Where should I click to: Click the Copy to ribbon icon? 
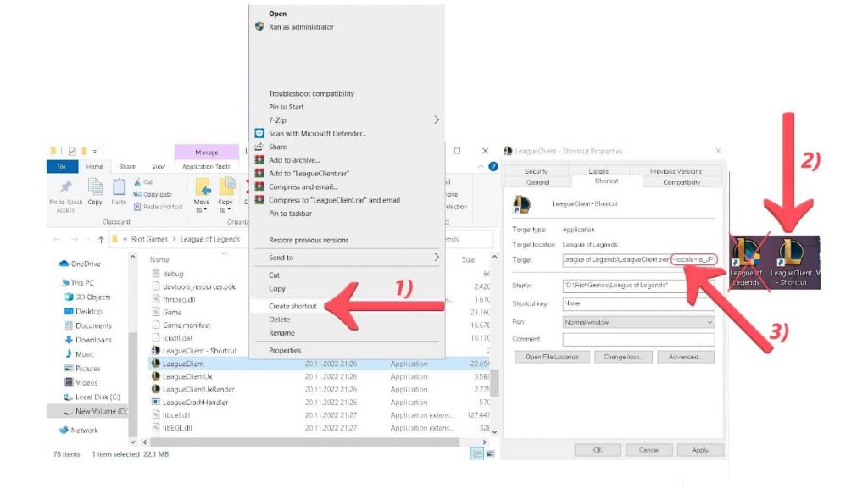(226, 187)
